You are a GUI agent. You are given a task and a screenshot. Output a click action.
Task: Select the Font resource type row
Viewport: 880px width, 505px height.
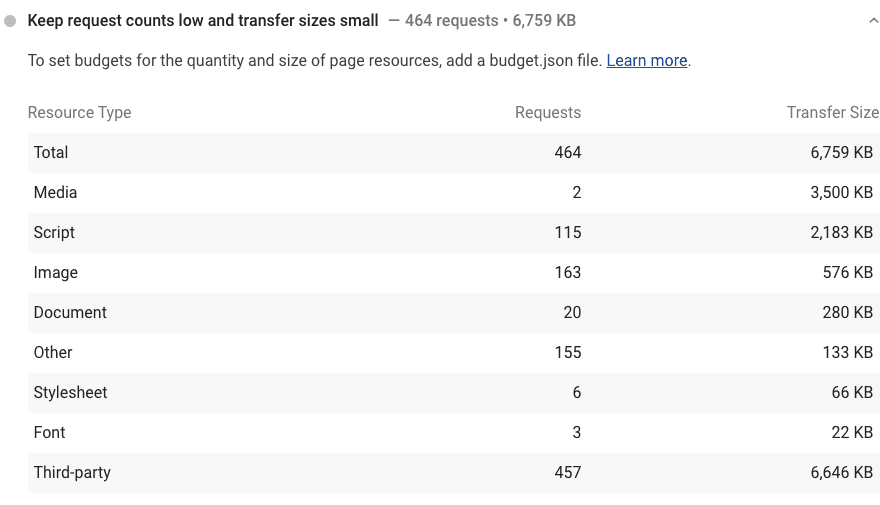(49, 432)
